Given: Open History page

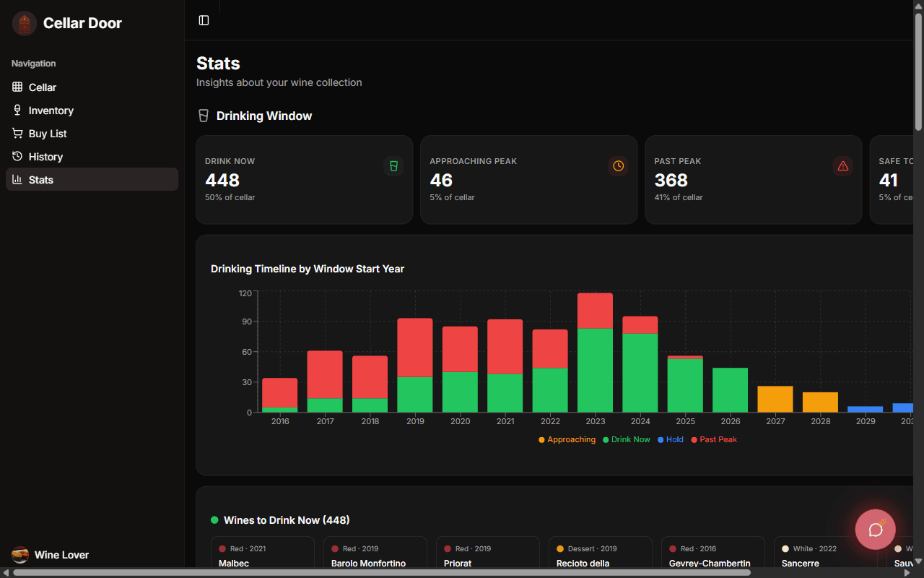Looking at the screenshot, I should 92,157.
